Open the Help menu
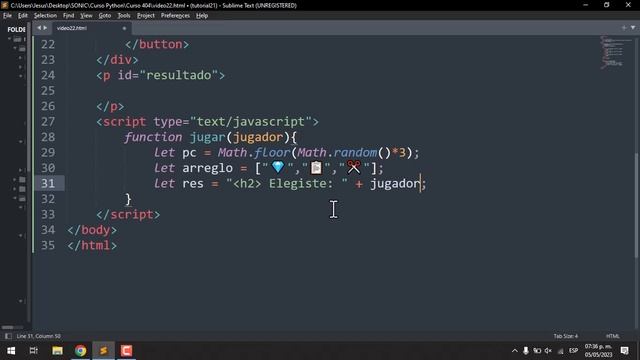640x360 pixels. coord(202,16)
